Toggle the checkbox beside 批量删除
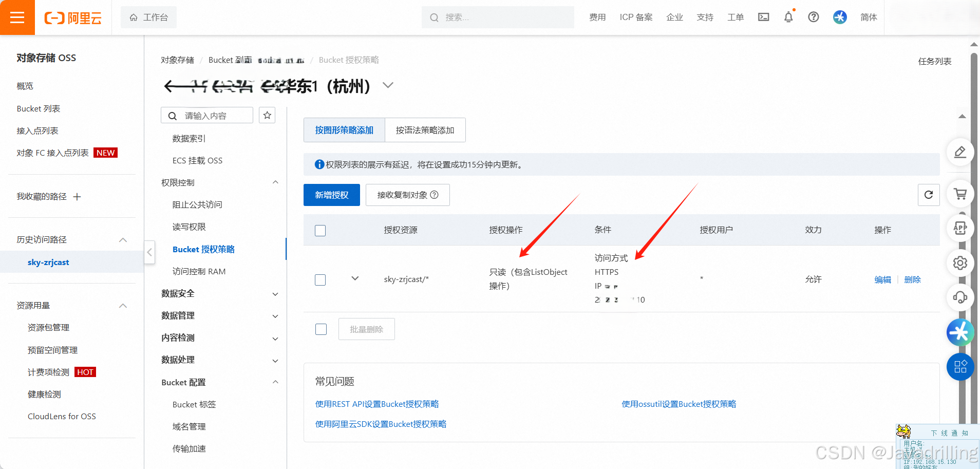The image size is (980, 469). pyautogui.click(x=321, y=329)
